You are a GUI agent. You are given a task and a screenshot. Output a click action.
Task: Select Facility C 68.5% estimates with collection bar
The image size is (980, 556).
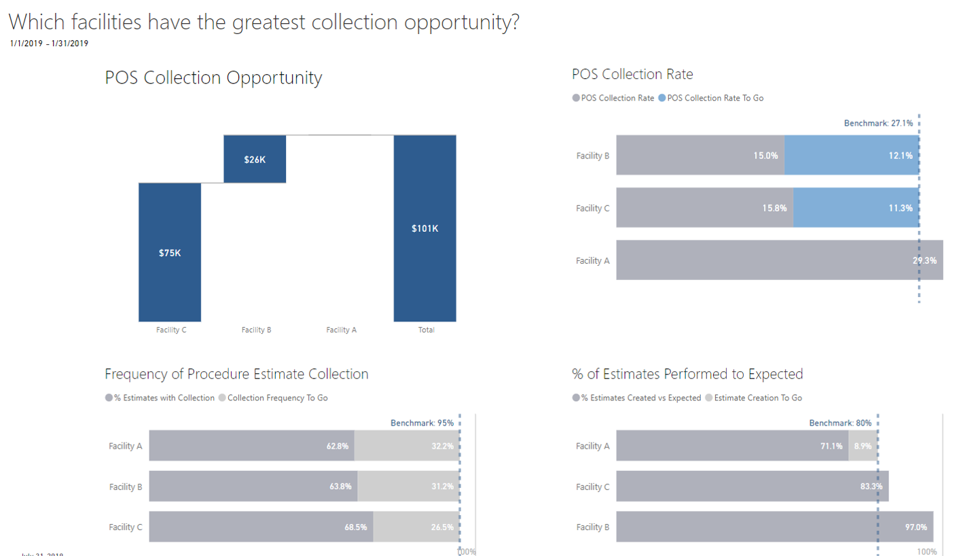261,527
